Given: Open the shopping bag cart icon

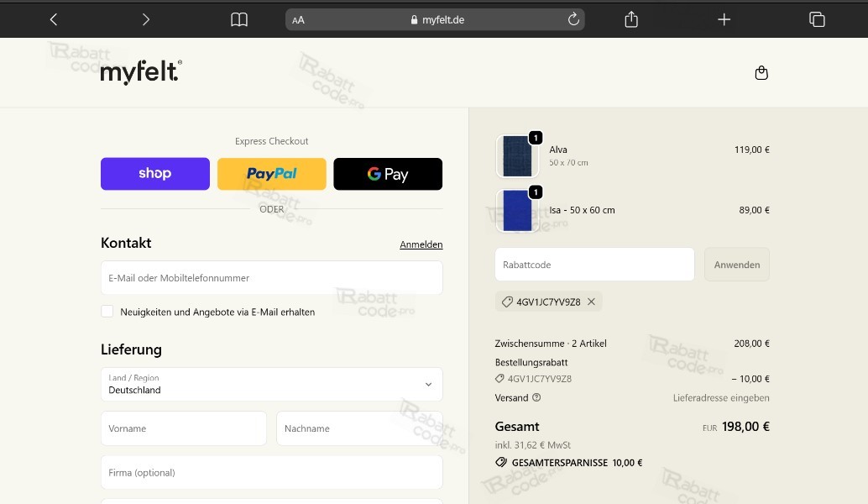Looking at the screenshot, I should click(x=761, y=72).
